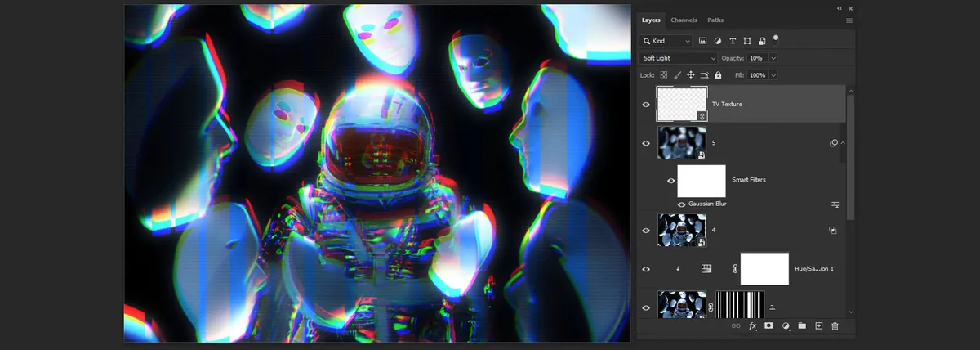The width and height of the screenshot is (980, 350).
Task: Click the 'Hue/Sa...ion 1' layer name
Action: [x=816, y=268]
